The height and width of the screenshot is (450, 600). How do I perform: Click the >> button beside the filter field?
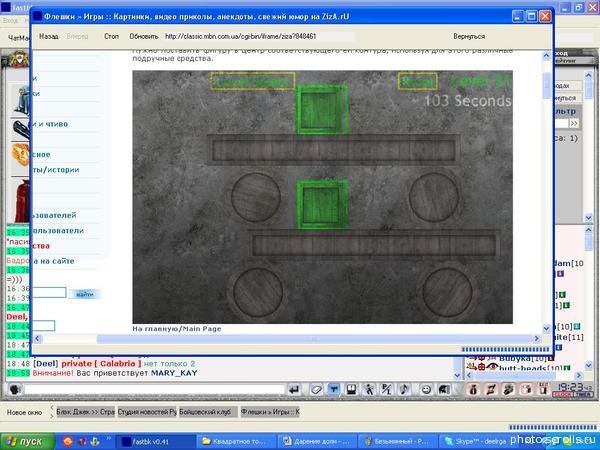click(574, 123)
